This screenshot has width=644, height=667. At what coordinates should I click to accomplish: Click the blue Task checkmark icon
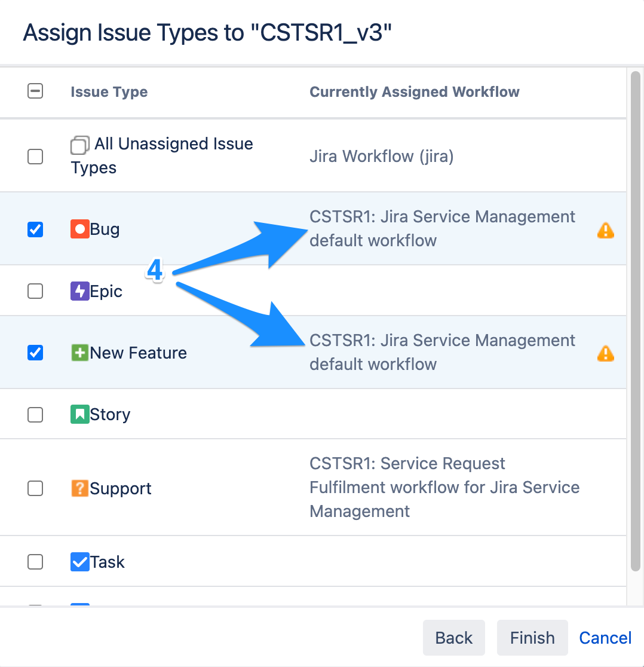[80, 562]
